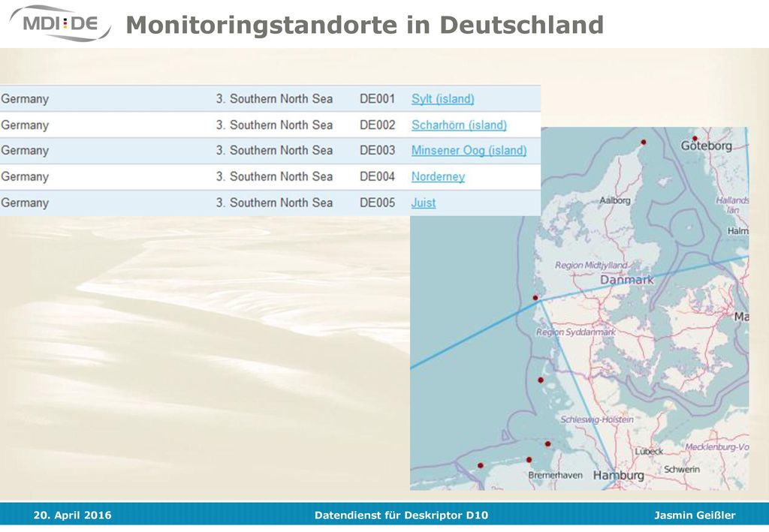Click the Region Syddanmark label
The image size is (769, 532).
(x=576, y=332)
